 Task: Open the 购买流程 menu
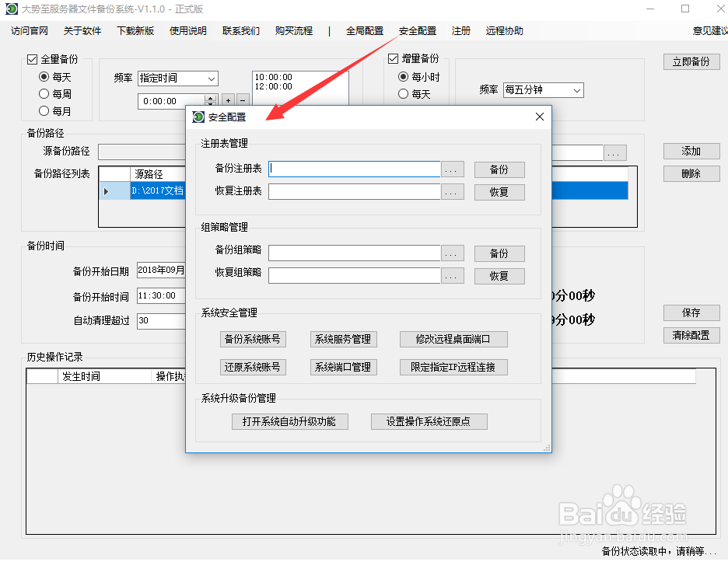tap(294, 30)
